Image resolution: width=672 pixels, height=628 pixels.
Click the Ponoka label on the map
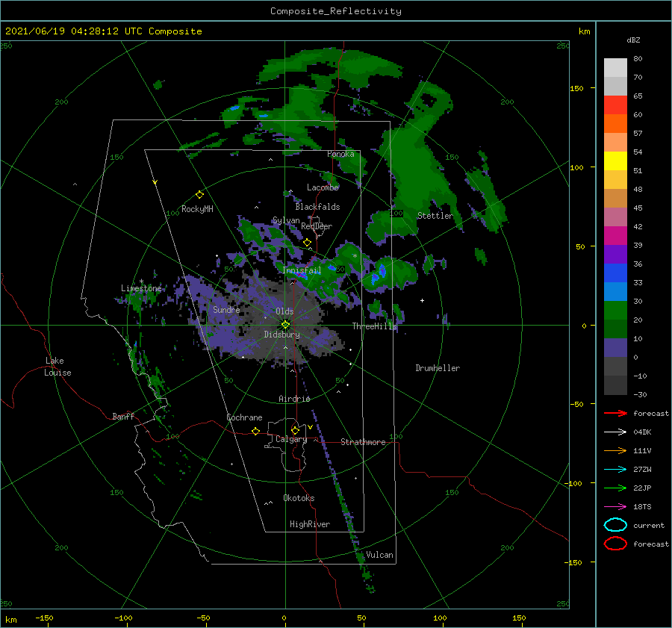(x=340, y=154)
